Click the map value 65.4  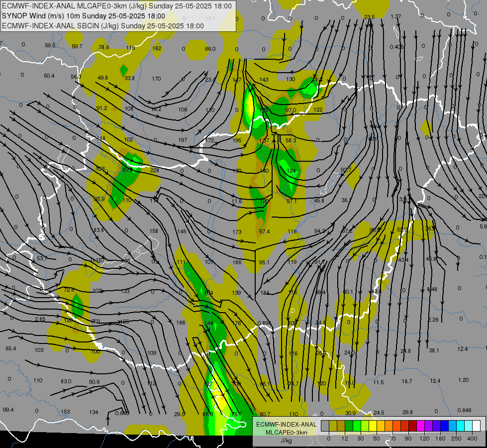[11, 348]
